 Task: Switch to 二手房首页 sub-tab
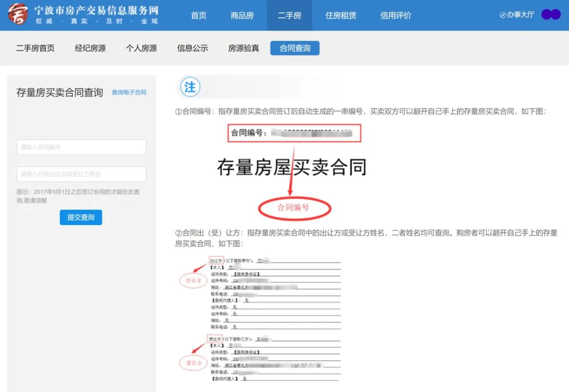(x=35, y=48)
